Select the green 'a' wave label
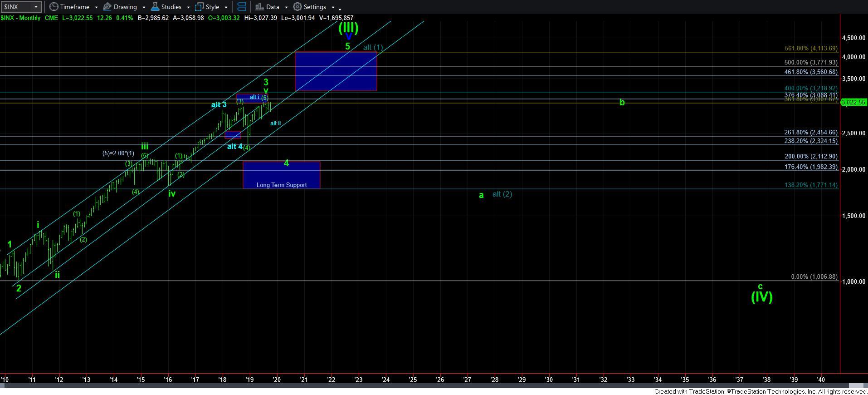 click(481, 195)
